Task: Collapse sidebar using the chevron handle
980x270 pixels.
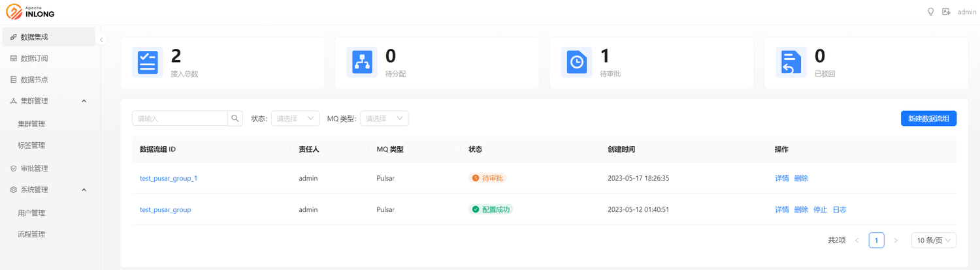Action: (101, 40)
